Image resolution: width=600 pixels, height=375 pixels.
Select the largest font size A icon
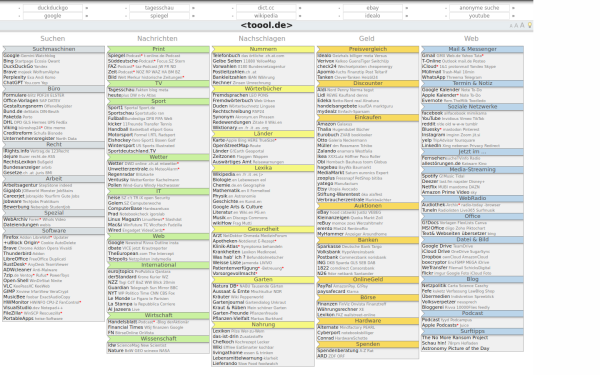(x=522, y=25)
